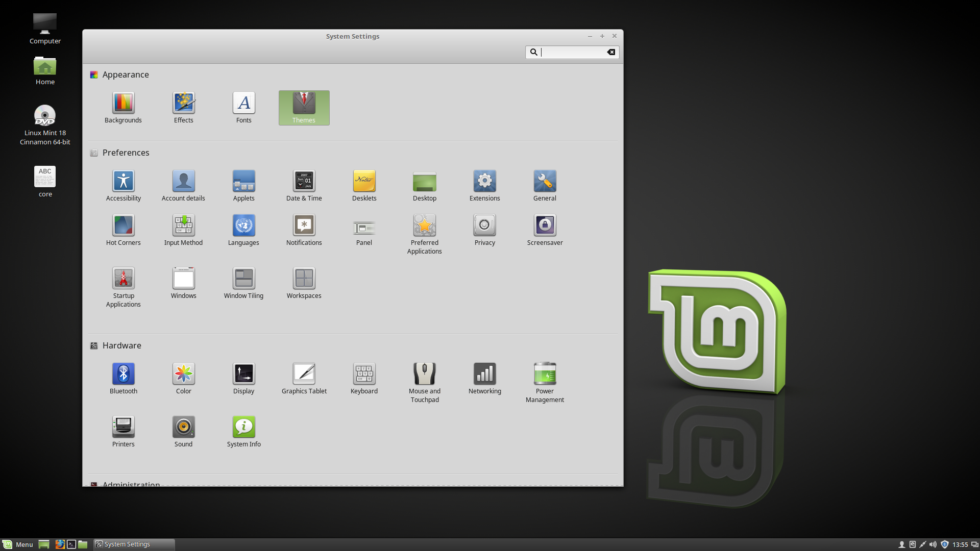Clear the search field text

pos(610,52)
